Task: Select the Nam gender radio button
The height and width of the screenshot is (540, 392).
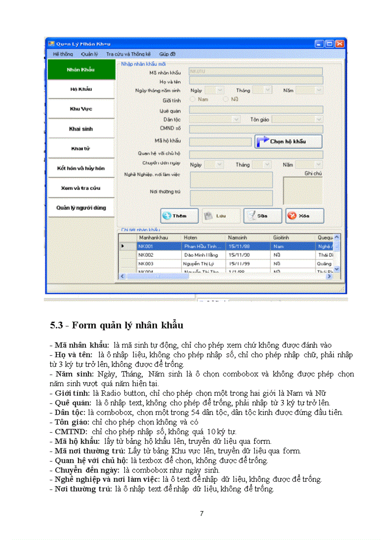Action: click(192, 99)
